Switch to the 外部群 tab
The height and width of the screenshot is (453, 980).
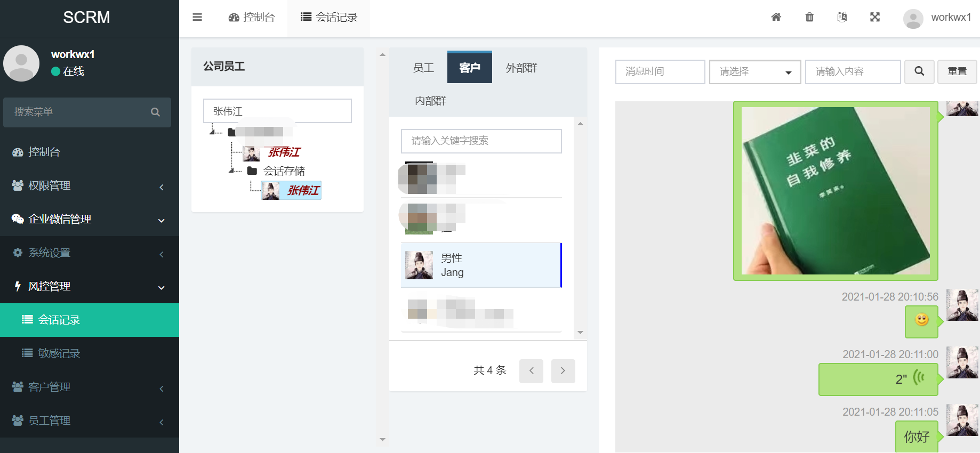pyautogui.click(x=521, y=68)
